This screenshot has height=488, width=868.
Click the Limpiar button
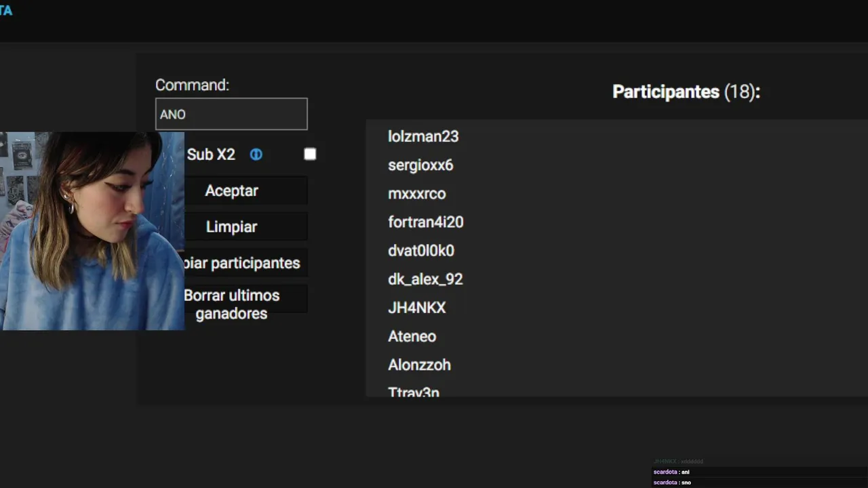click(231, 227)
